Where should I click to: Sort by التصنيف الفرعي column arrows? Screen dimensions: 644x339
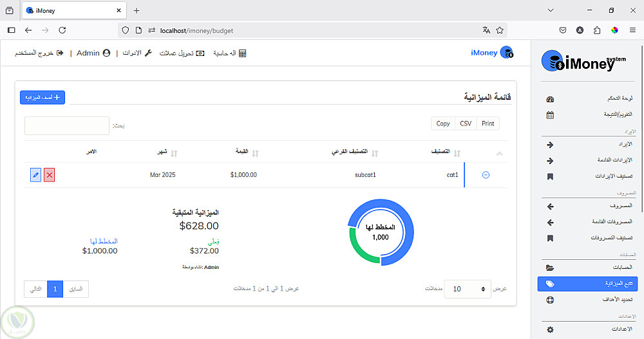(375, 153)
